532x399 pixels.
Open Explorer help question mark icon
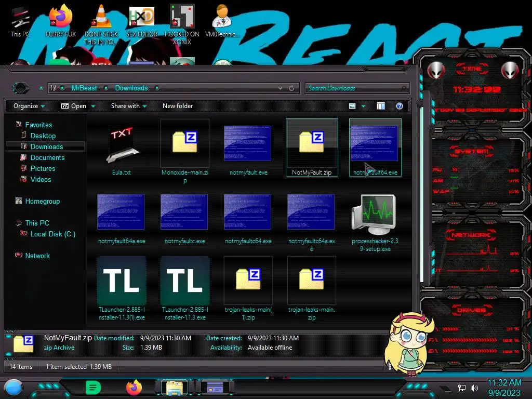[400, 106]
